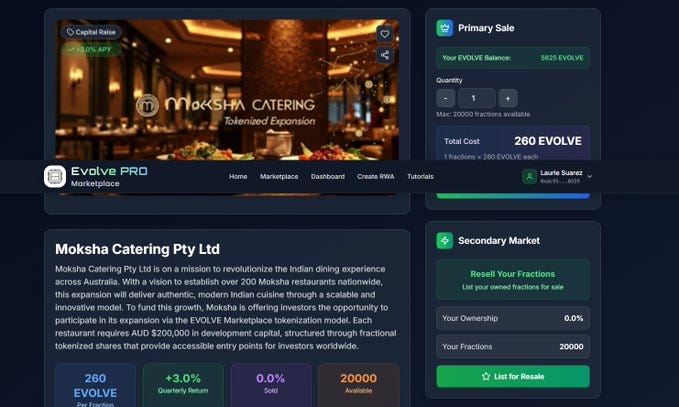Viewport: 679px width, 407px height.
Task: Open the Dashboard nav link
Action: [x=328, y=177]
